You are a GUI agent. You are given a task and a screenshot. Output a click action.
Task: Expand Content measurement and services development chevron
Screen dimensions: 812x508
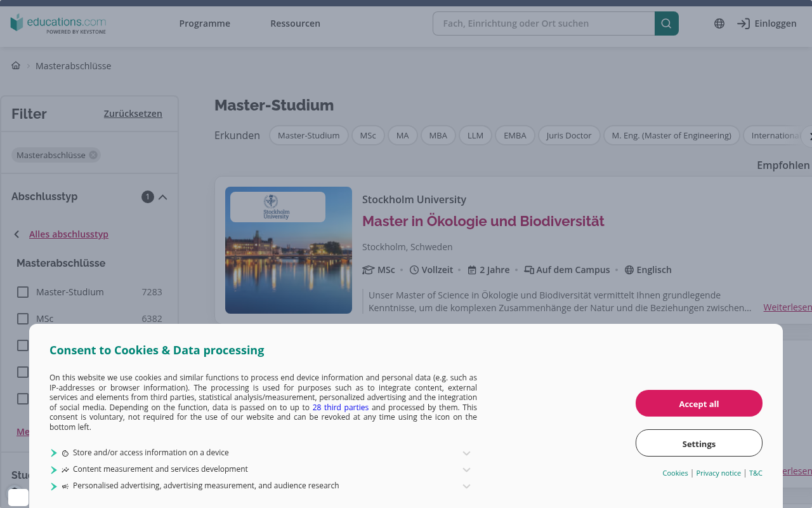[466, 470]
